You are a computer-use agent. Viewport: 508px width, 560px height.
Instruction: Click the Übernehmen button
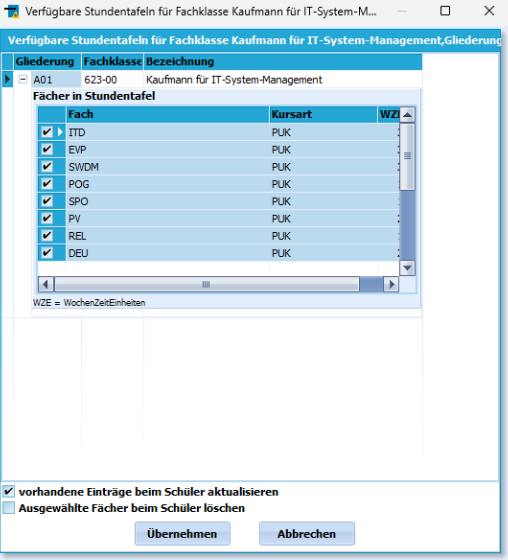point(183,534)
